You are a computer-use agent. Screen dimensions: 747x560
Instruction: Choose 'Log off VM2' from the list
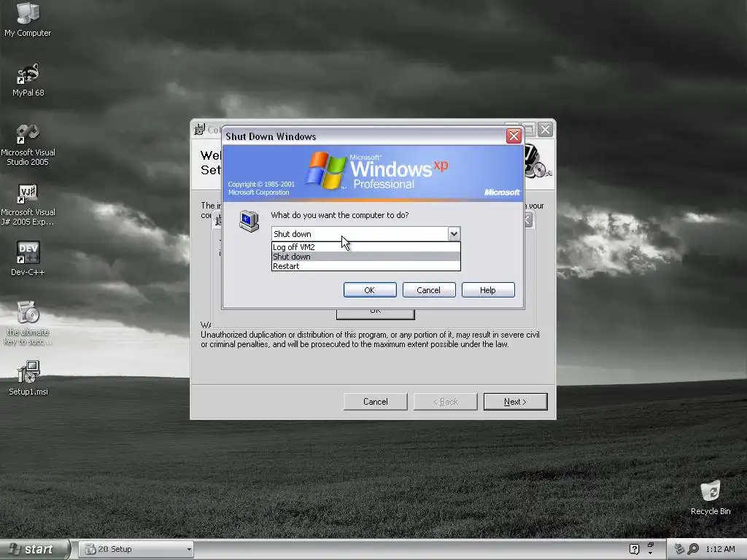pyautogui.click(x=366, y=247)
